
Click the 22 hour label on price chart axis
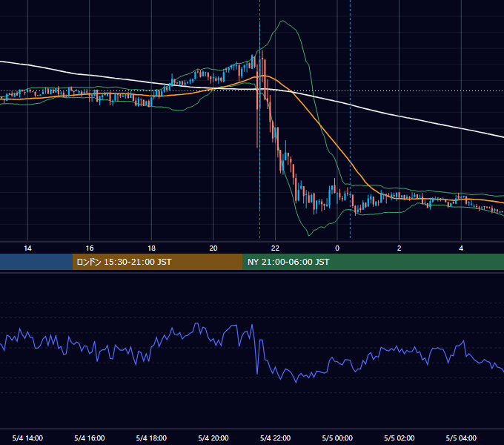[275, 248]
